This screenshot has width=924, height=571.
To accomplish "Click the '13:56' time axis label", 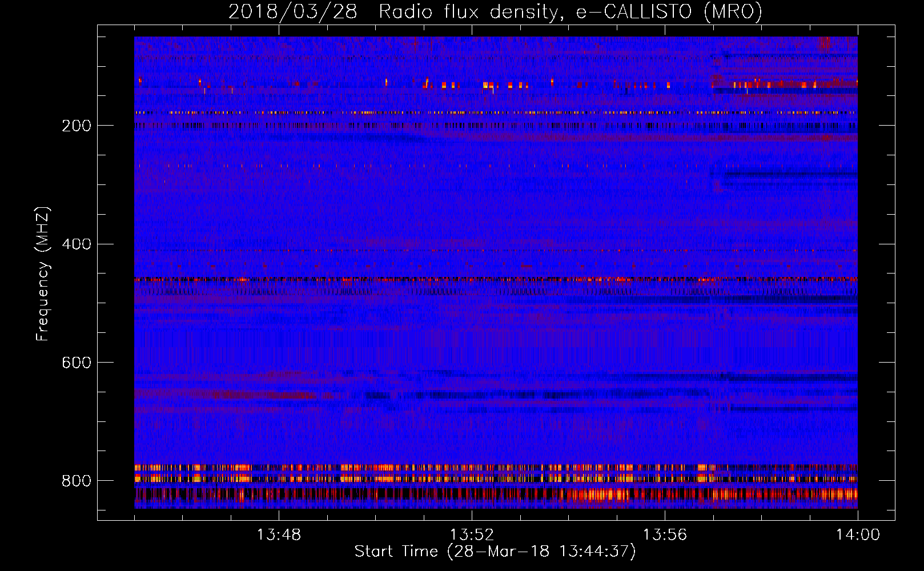I will pos(665,535).
